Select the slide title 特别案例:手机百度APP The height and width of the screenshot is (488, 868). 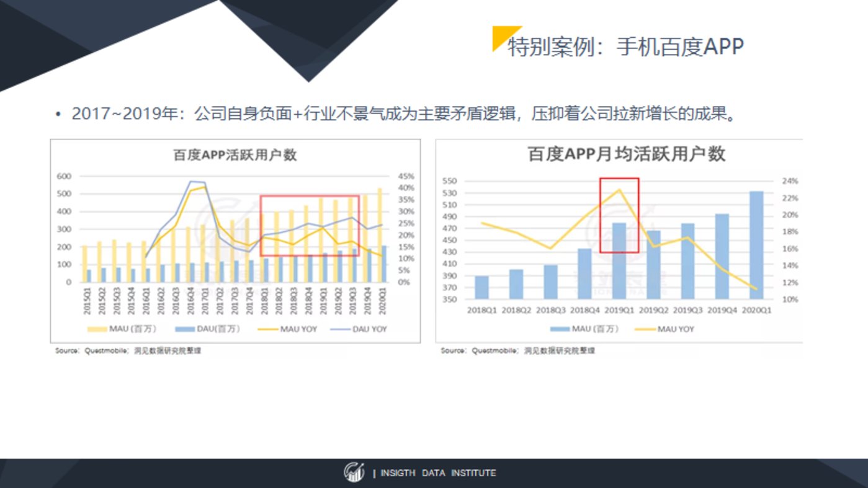click(x=625, y=47)
